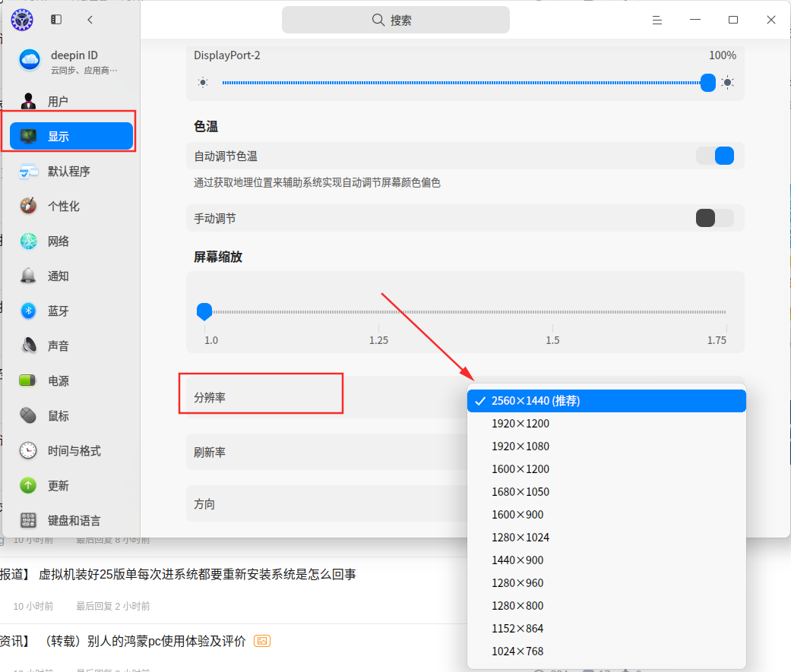
Task: Open the 更新 settings section
Action: (x=71, y=485)
